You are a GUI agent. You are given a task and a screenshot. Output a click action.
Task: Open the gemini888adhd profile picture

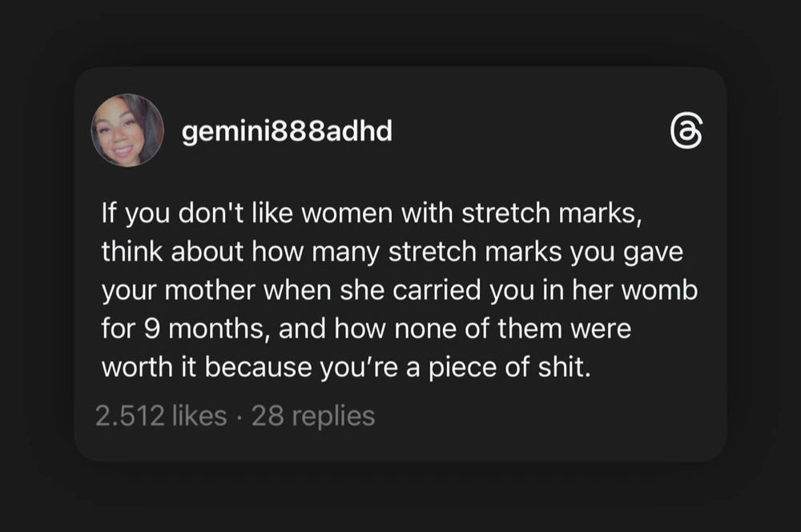(x=127, y=131)
